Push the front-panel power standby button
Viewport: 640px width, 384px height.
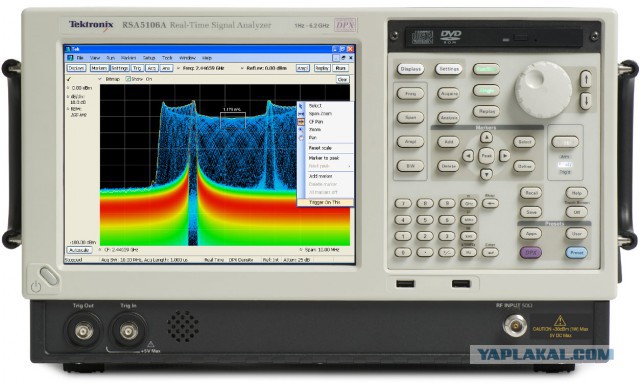pos(49,276)
